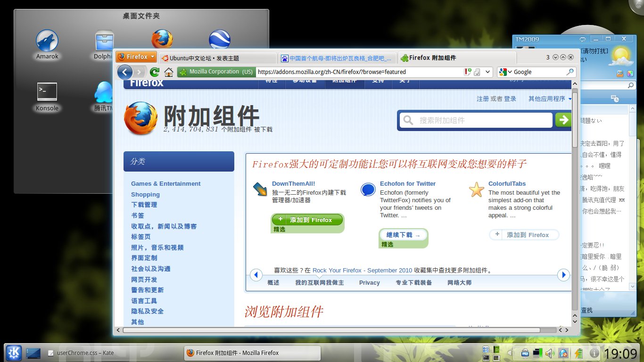Go to Firefox home page icon

[x=169, y=72]
